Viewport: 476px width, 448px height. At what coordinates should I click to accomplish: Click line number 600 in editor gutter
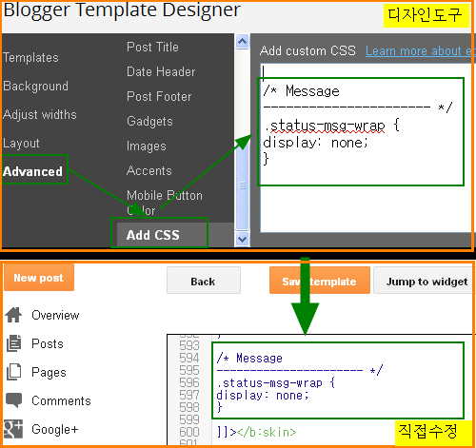(189, 432)
